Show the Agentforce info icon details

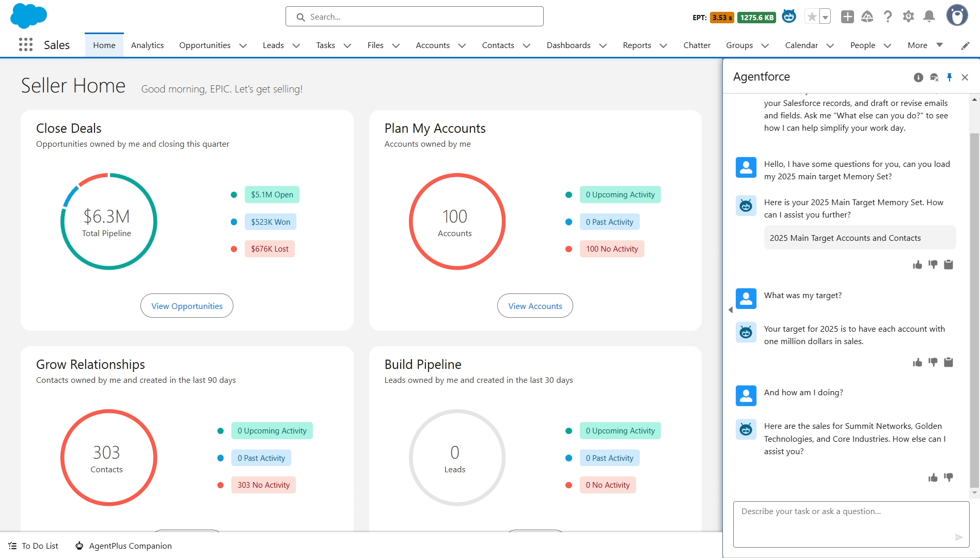918,78
